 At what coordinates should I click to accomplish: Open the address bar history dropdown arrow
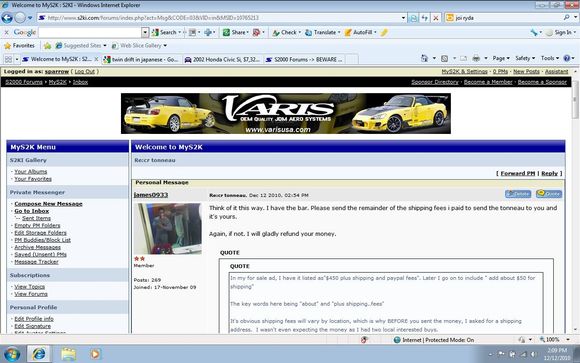(403, 18)
